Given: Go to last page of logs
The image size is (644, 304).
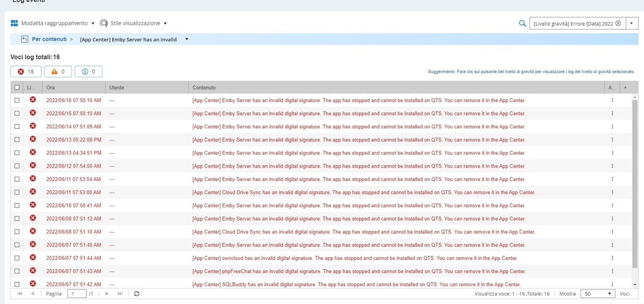Looking at the screenshot, I should coord(120,294).
